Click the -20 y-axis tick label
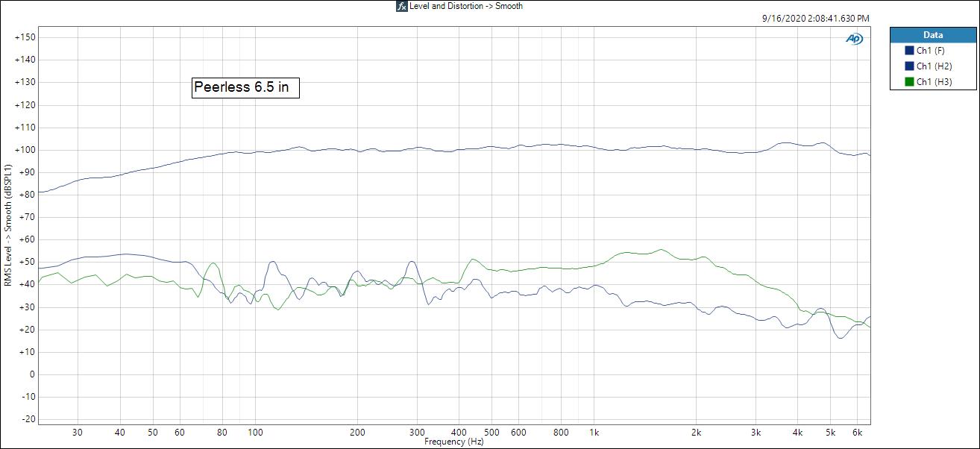The height and width of the screenshot is (449, 980). click(x=28, y=419)
